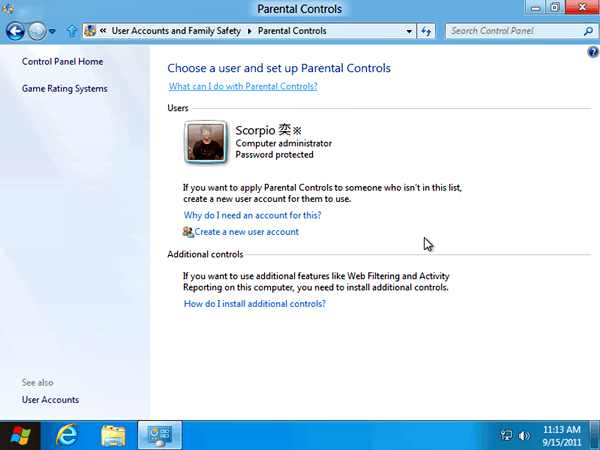Click the taskbar clock showing 11:13 AM
600x450 pixels.
pos(561,436)
